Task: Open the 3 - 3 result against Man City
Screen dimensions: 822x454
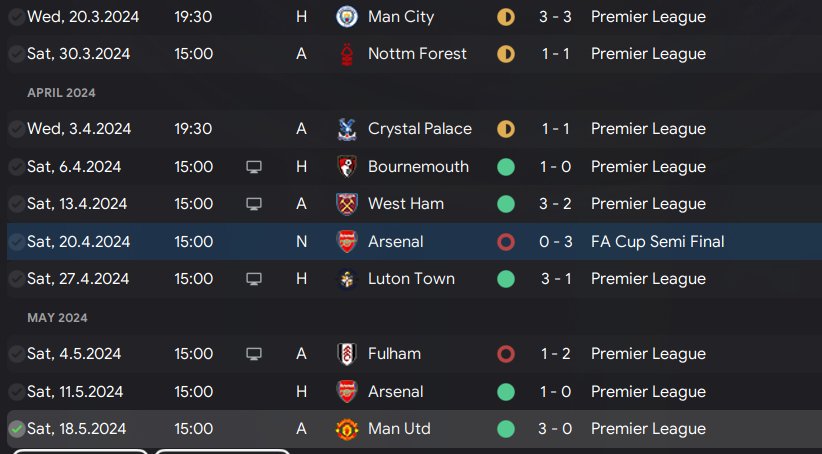Action: pos(555,17)
